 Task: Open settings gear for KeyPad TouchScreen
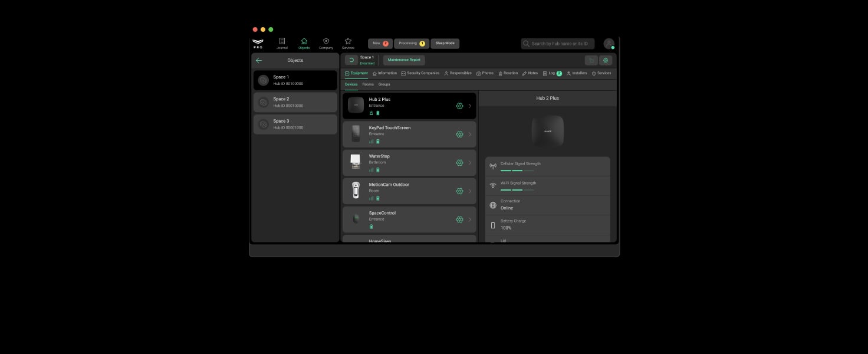tap(460, 134)
